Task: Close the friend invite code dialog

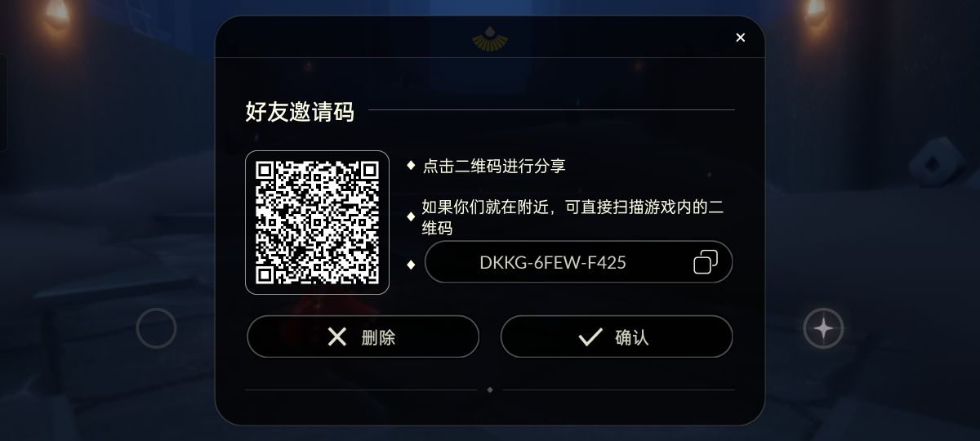Action: coord(740,38)
